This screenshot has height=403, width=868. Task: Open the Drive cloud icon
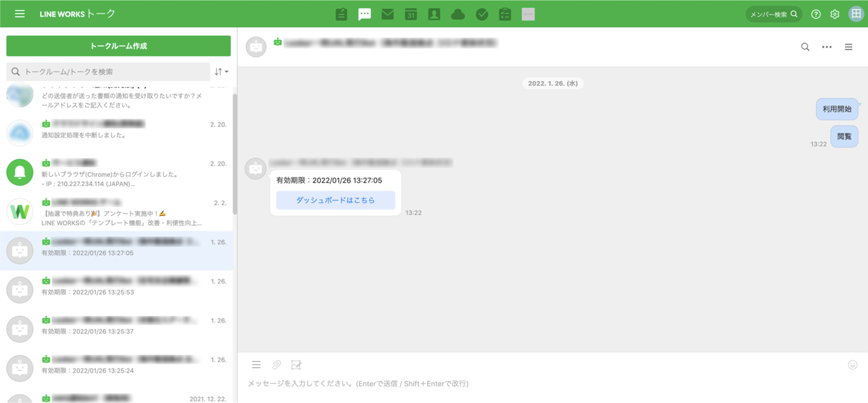[x=457, y=14]
